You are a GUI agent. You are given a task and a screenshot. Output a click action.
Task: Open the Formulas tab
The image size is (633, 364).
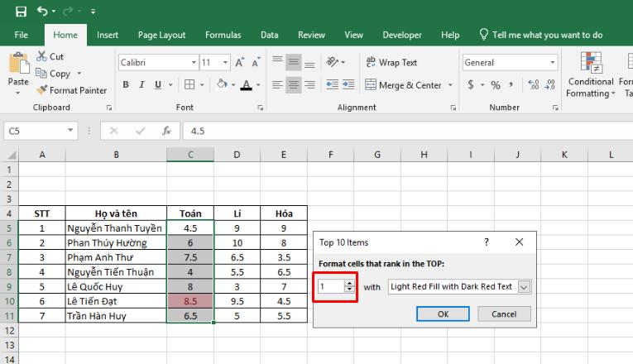(223, 35)
